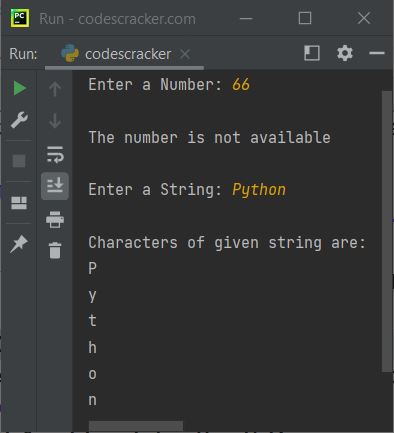Maximize the Run window
394x433 pixels.
coord(305,18)
